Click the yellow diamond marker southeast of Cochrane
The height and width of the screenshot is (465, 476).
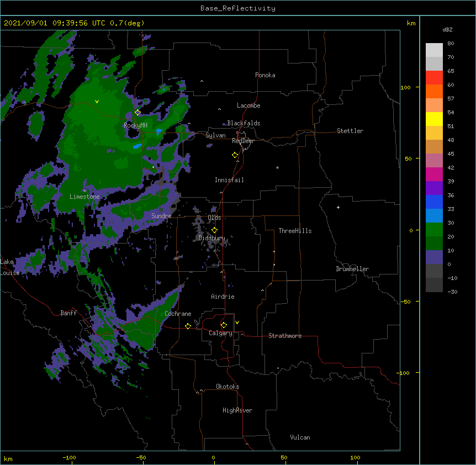coord(188,326)
